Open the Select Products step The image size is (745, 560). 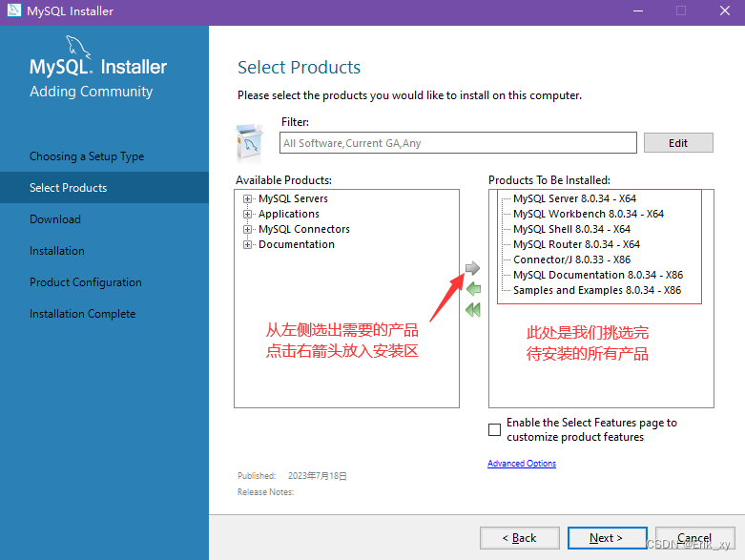69,188
